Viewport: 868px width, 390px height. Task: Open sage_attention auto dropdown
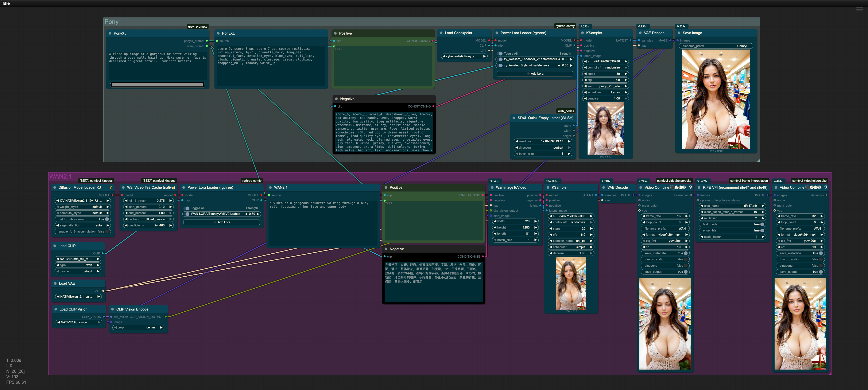(x=82, y=225)
